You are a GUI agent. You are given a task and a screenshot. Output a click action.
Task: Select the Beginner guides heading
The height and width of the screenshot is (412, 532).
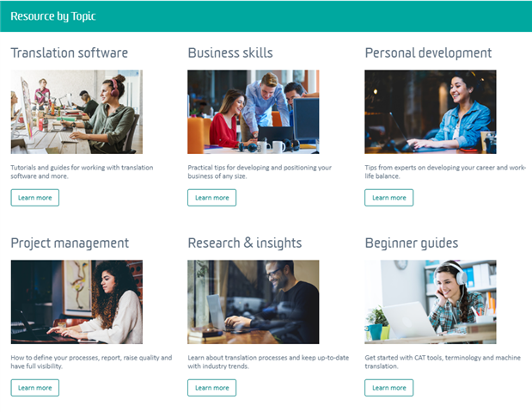coord(412,243)
